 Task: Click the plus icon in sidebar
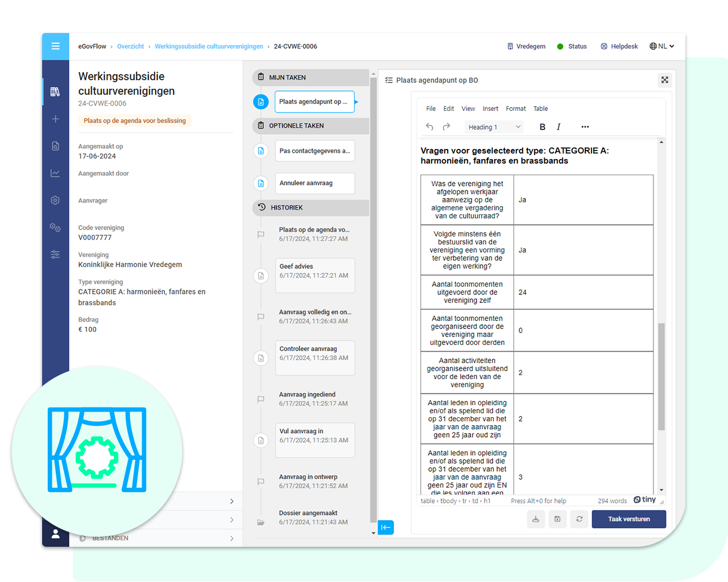(x=55, y=119)
